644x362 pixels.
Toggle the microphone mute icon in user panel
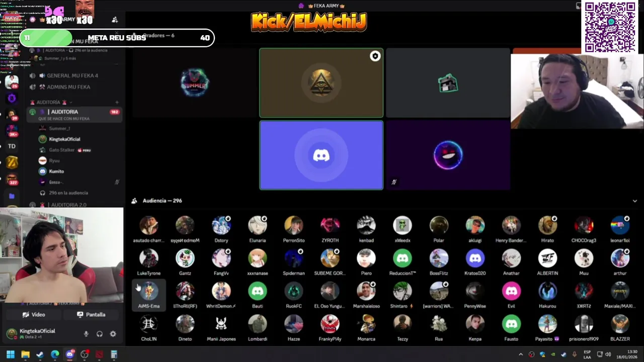click(x=86, y=334)
